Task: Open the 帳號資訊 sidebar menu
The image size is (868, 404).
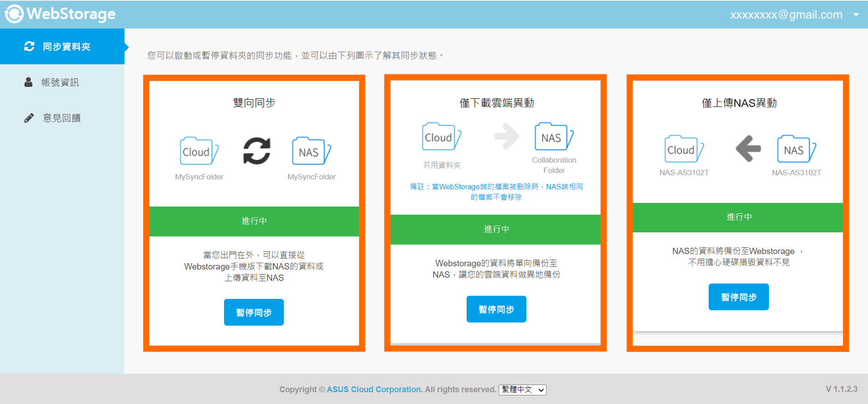Action: coord(62,82)
